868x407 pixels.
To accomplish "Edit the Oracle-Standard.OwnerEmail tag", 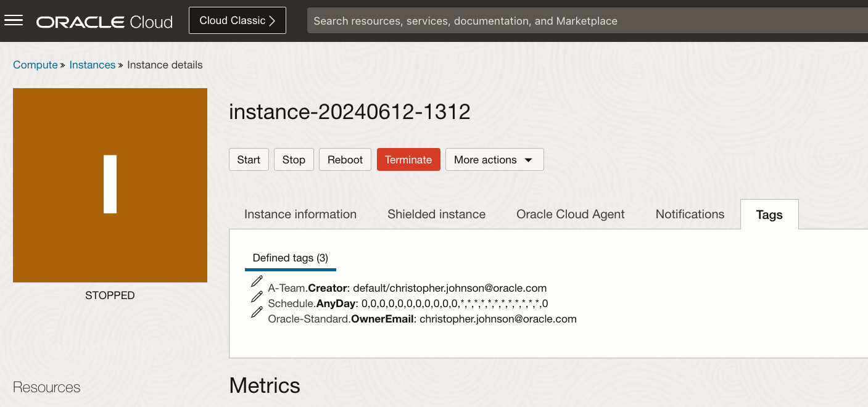I will point(257,313).
